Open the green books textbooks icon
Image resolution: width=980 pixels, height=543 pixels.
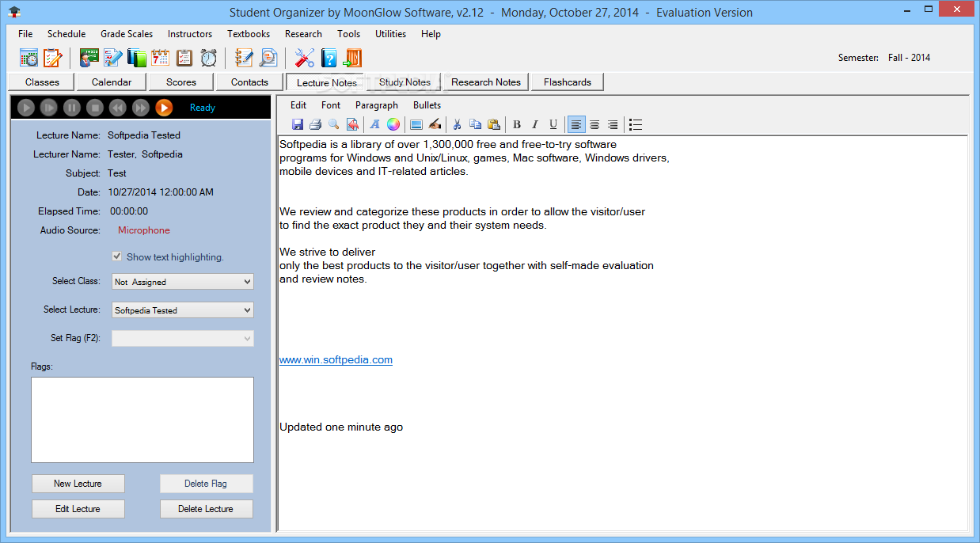[x=136, y=58]
